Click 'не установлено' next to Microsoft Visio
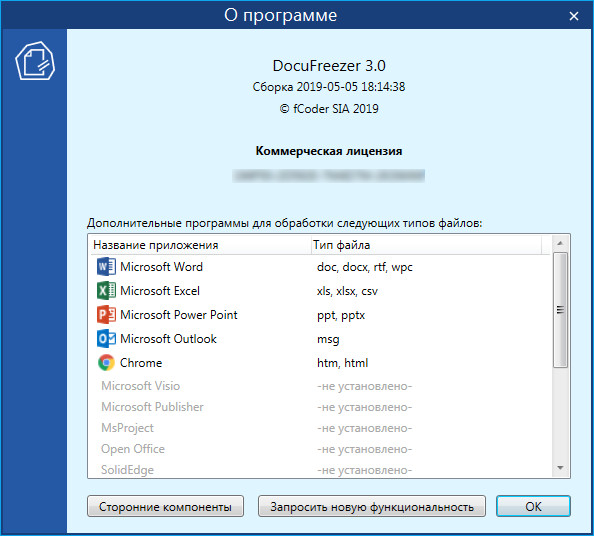This screenshot has height=536, width=594. 364,386
